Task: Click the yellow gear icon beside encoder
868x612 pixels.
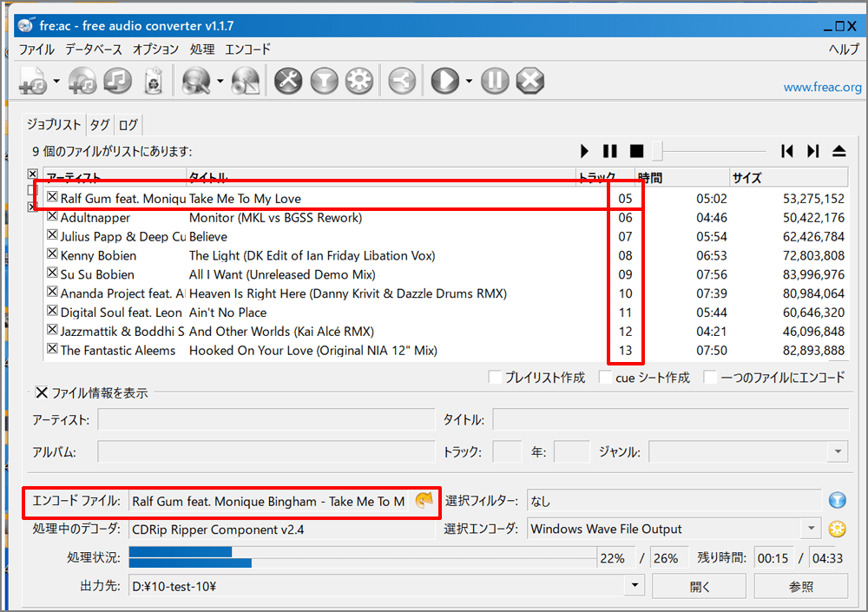Action: (x=837, y=529)
